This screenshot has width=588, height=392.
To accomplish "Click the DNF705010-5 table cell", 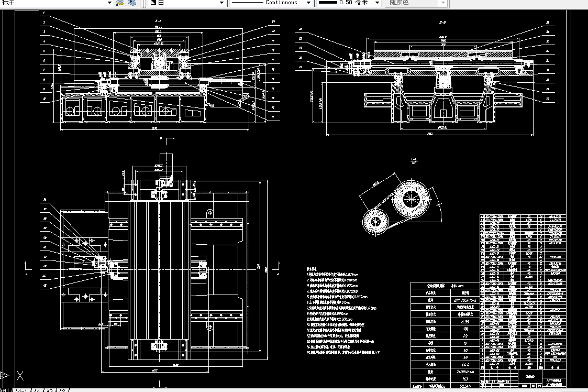I will tap(465, 300).
